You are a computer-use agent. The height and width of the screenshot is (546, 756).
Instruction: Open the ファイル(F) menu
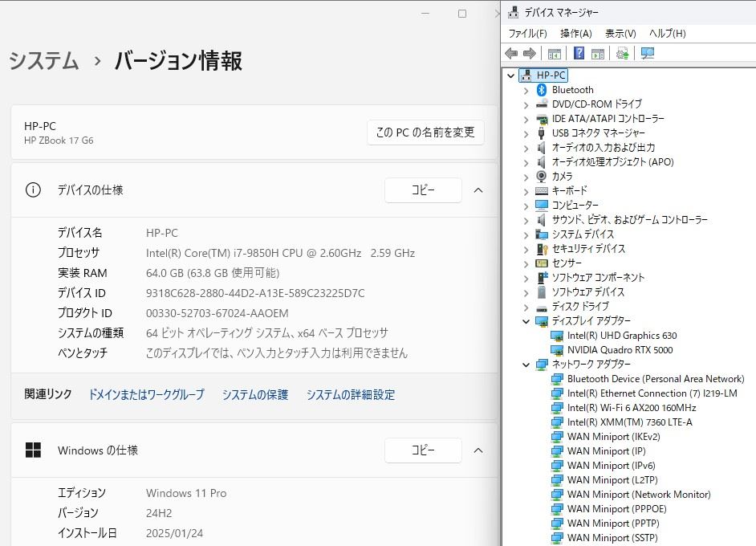527,33
